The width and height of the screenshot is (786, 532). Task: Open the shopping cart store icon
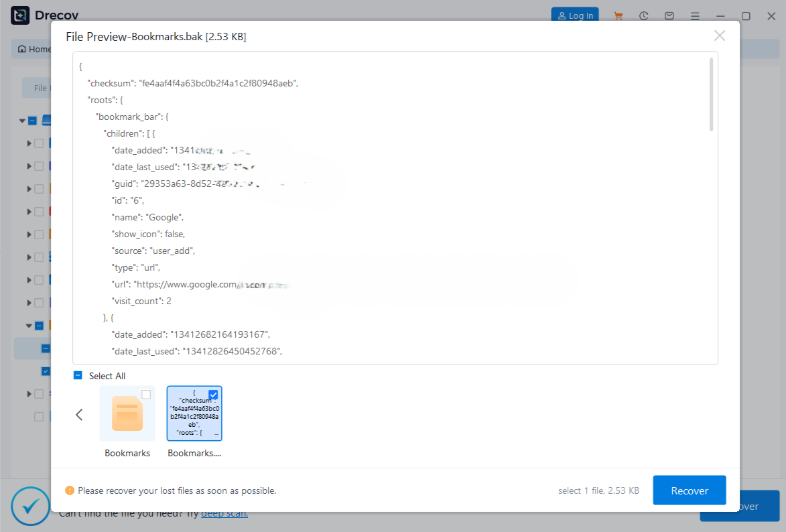[x=618, y=15]
